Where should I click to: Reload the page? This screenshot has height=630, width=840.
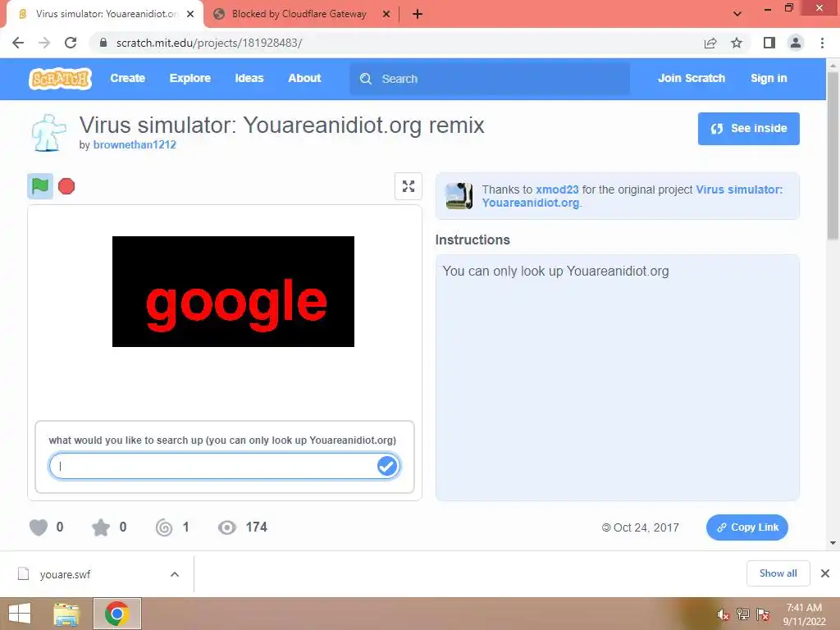coord(71,43)
